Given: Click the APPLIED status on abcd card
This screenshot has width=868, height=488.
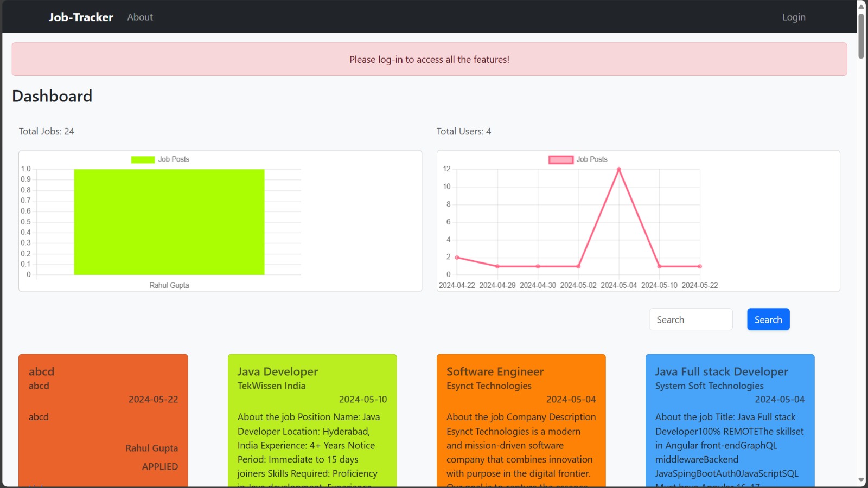Looking at the screenshot, I should tap(160, 466).
